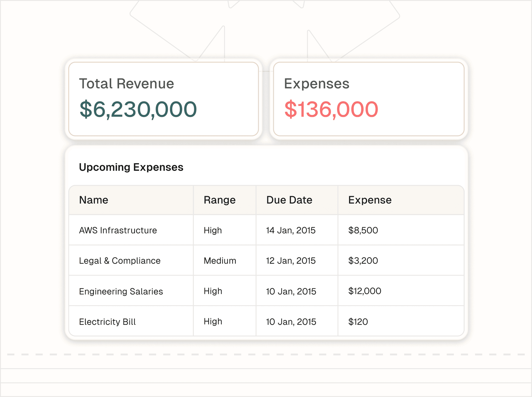The height and width of the screenshot is (397, 532).
Task: Click the Upcoming Expenses heading
Action: click(131, 167)
